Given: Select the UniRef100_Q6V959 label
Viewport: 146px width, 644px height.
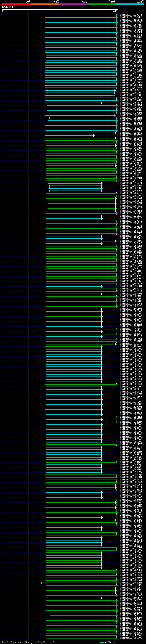Looking at the screenshot, I should coord(131,63).
